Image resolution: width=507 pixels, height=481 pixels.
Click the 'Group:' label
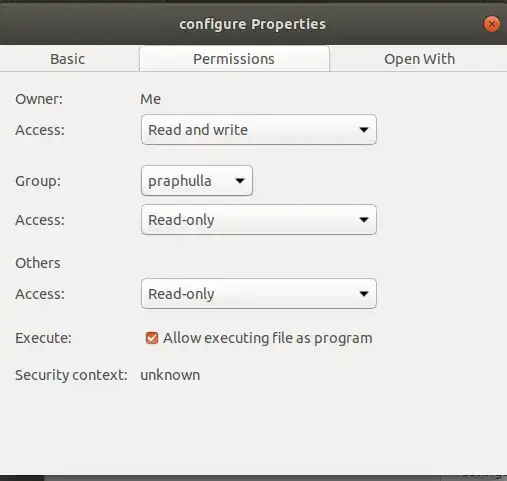pos(38,181)
